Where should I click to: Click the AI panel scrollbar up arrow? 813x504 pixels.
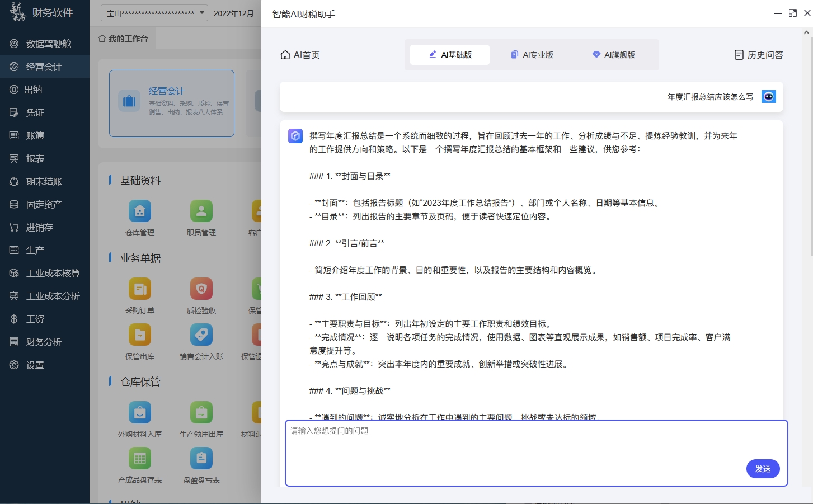coord(806,32)
